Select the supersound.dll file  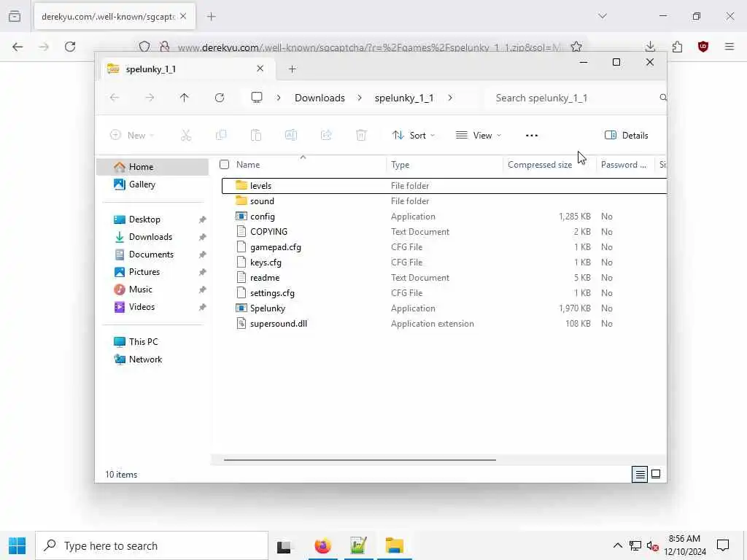pyautogui.click(x=444, y=323)
